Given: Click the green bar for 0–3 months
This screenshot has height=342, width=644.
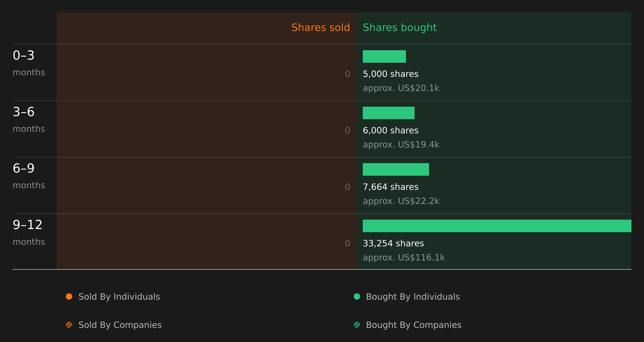Looking at the screenshot, I should click(384, 56).
